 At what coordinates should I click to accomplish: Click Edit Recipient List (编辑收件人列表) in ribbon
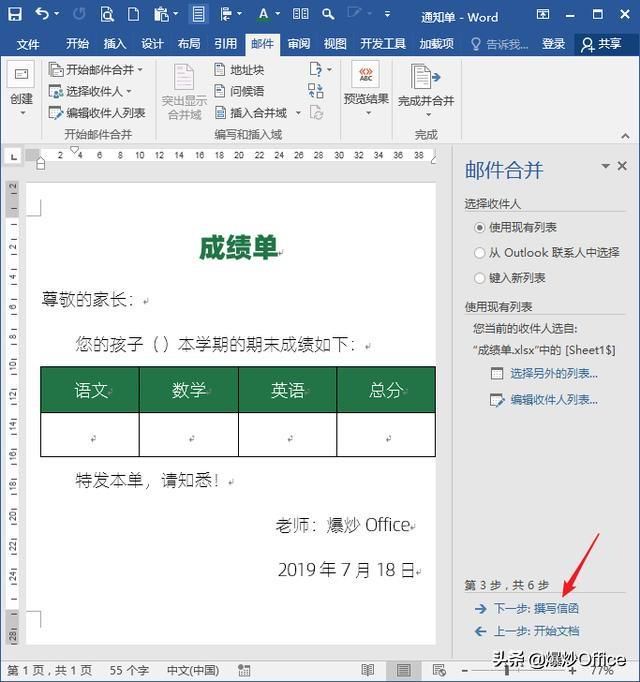pyautogui.click(x=97, y=113)
